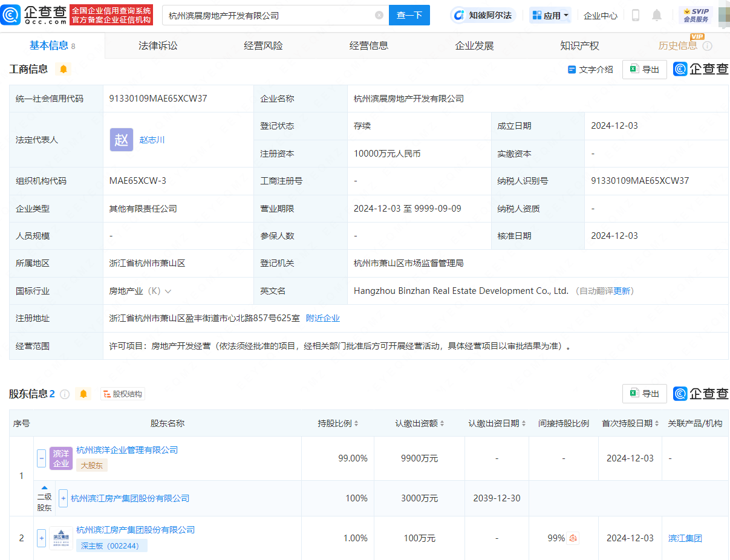
Task: Open the 经营风险 tab
Action: pos(263,45)
